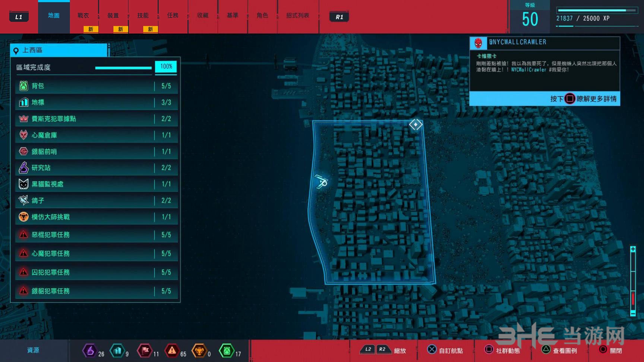Click the 區域完成度 progress bar
The width and height of the screenshot is (644, 362).
pos(123,68)
